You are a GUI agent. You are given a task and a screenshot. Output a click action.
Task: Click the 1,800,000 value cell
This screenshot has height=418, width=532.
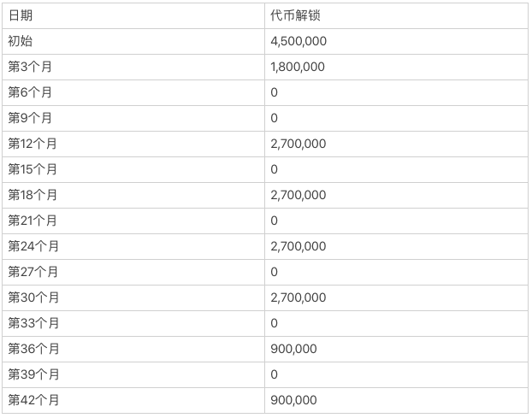click(x=396, y=67)
